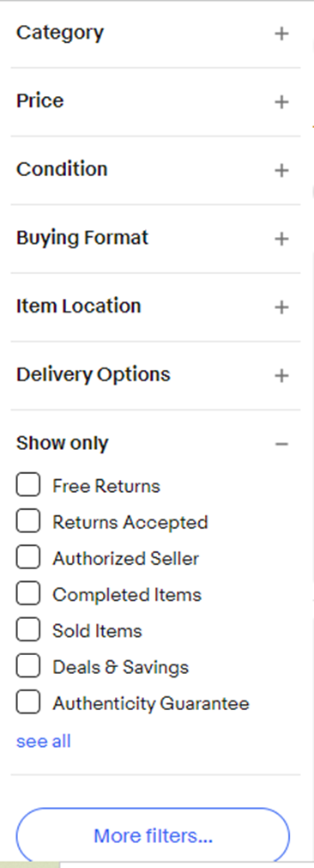Open the Price filter heading

pyautogui.click(x=39, y=100)
